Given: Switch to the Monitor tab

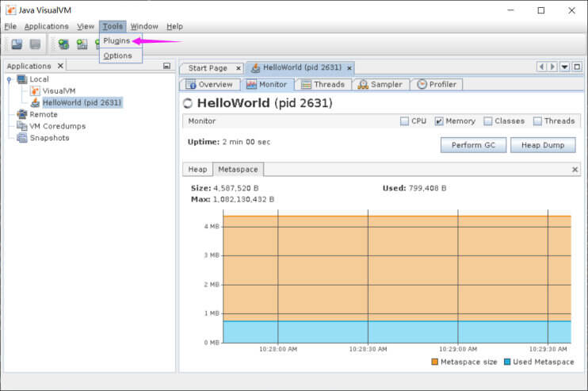Looking at the screenshot, I should 267,84.
